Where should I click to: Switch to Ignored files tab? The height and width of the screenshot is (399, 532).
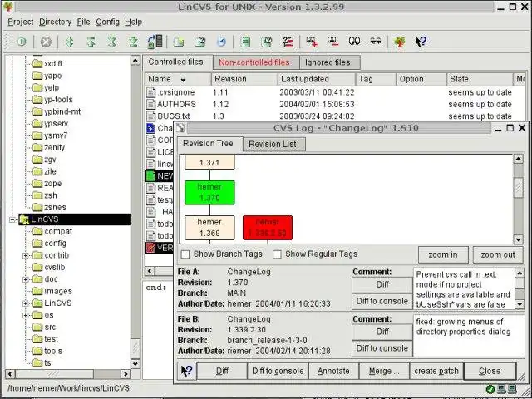[330, 62]
